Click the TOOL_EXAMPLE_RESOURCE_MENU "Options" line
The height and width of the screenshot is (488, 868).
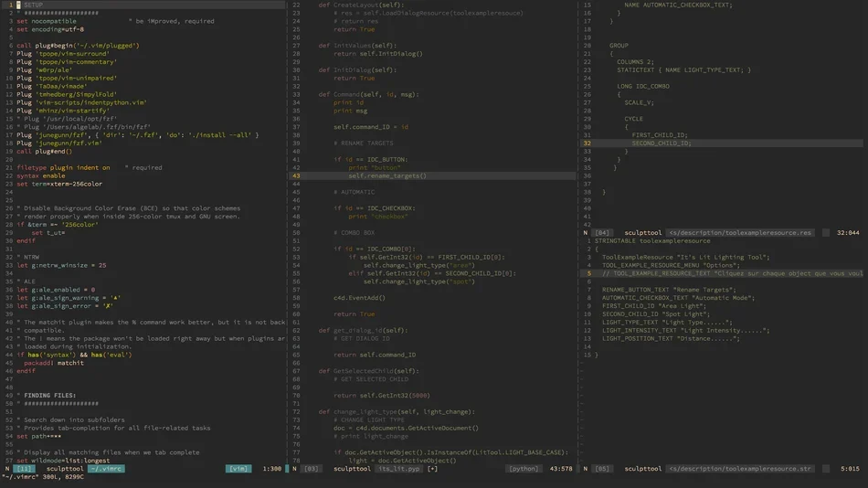tap(671, 265)
